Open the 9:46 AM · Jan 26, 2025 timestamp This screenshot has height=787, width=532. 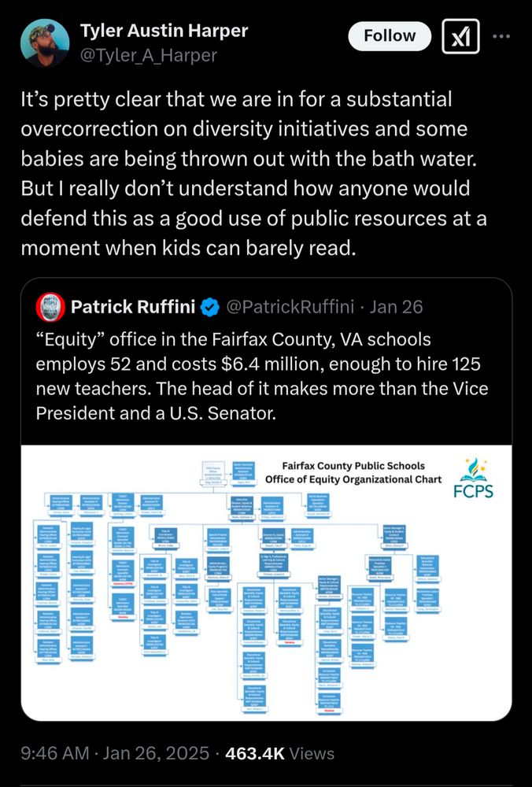coord(115,753)
